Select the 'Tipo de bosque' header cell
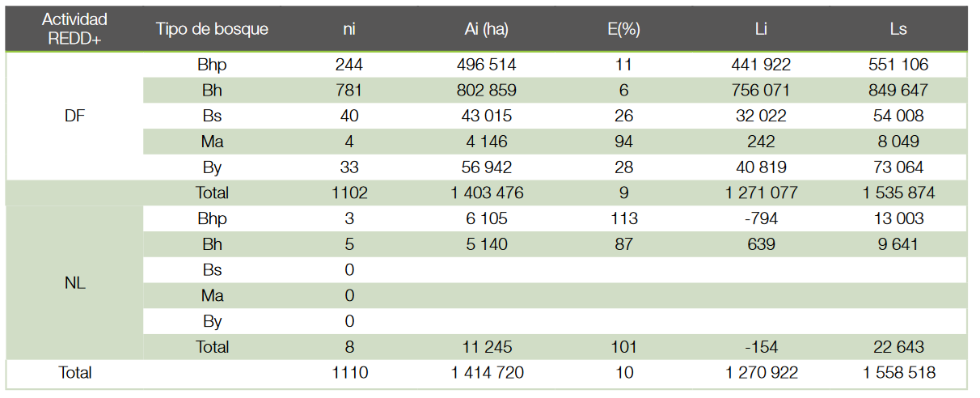The width and height of the screenshot is (980, 398). 212,29
